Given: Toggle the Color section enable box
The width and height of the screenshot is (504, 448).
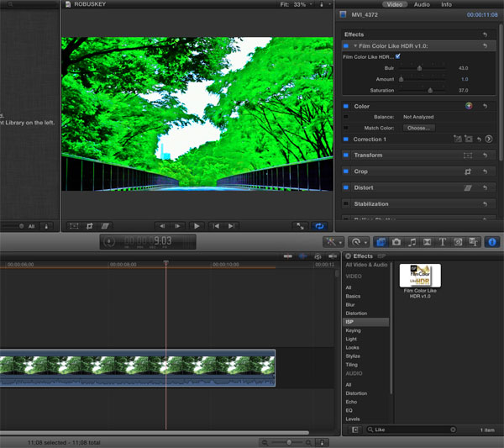Looking at the screenshot, I should click(x=346, y=106).
